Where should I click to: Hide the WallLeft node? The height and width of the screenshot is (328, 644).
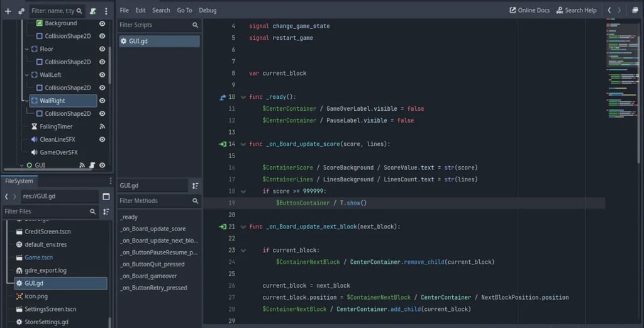(103, 75)
